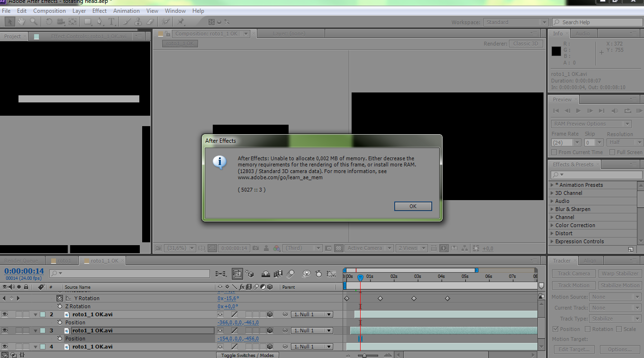Switch to the Render Queue tab

pos(22,261)
